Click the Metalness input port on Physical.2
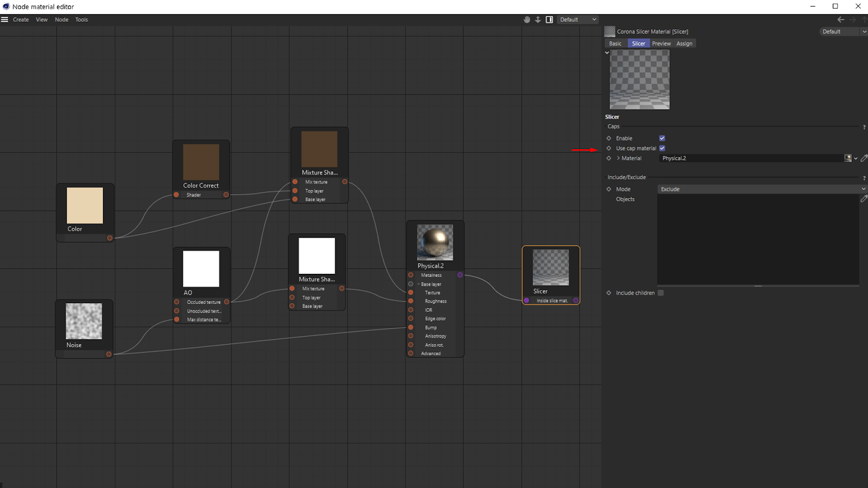 pyautogui.click(x=411, y=275)
